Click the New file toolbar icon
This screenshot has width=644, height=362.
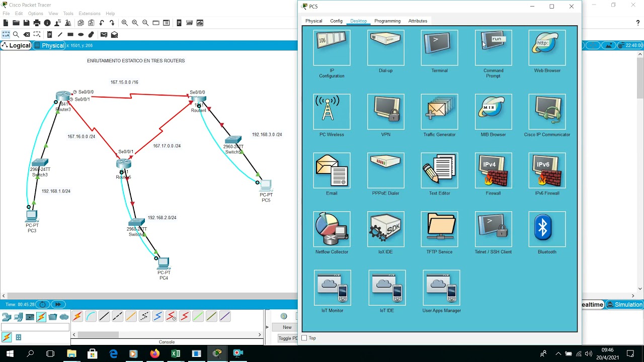coord(6,23)
